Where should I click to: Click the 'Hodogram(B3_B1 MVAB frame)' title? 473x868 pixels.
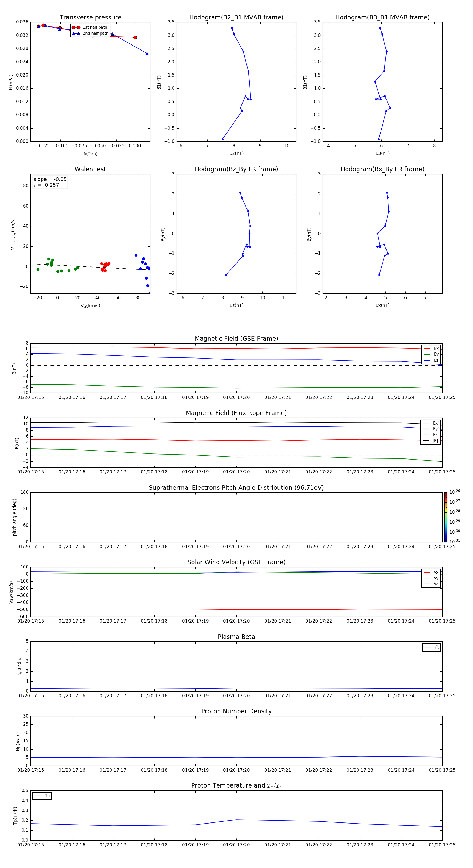382,18
